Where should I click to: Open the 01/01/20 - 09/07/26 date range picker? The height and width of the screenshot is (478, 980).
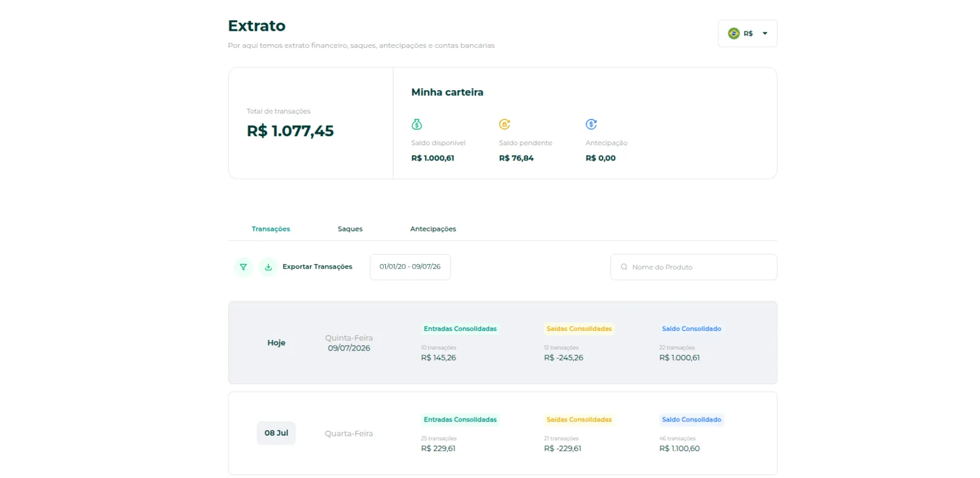pyautogui.click(x=410, y=267)
